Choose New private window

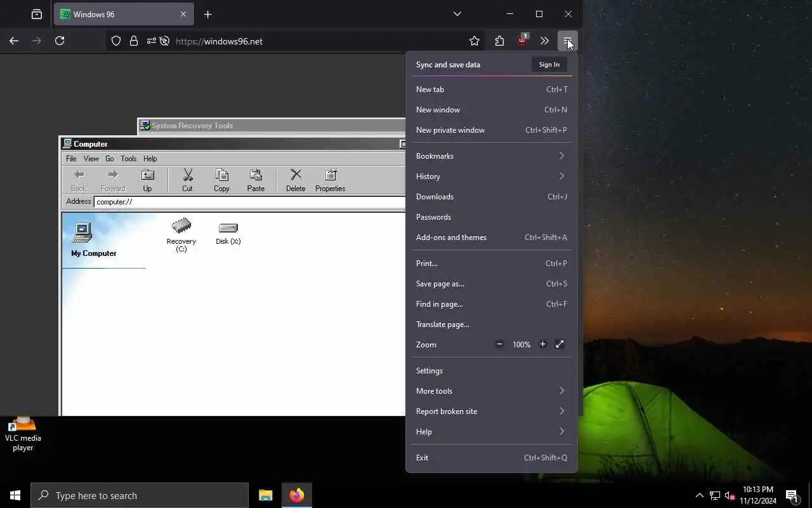491,130
